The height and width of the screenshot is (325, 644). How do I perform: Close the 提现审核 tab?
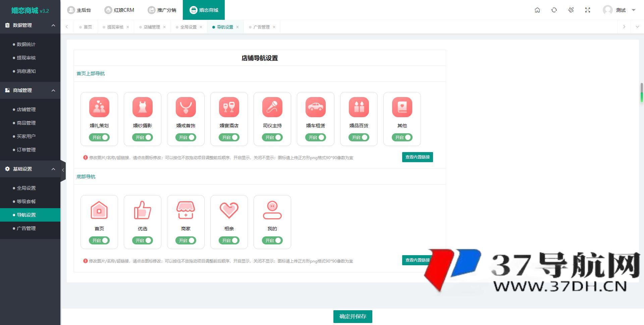coord(128,27)
